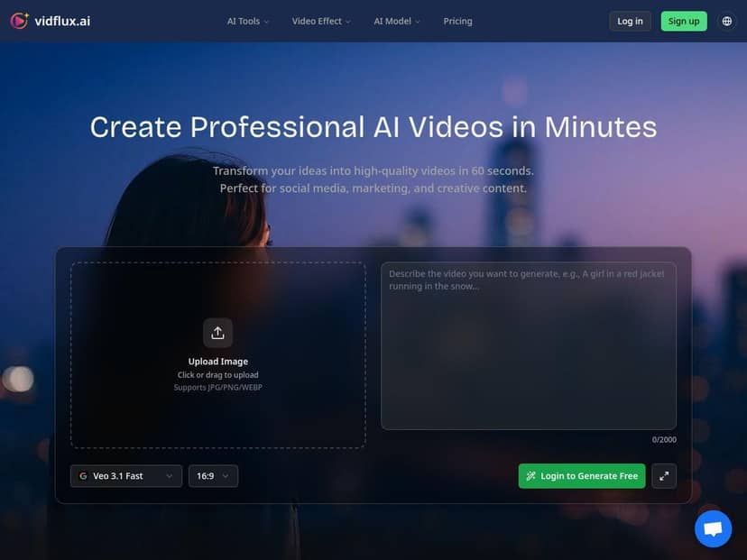Expand the prompt editor with fullscreen icon

tap(664, 476)
